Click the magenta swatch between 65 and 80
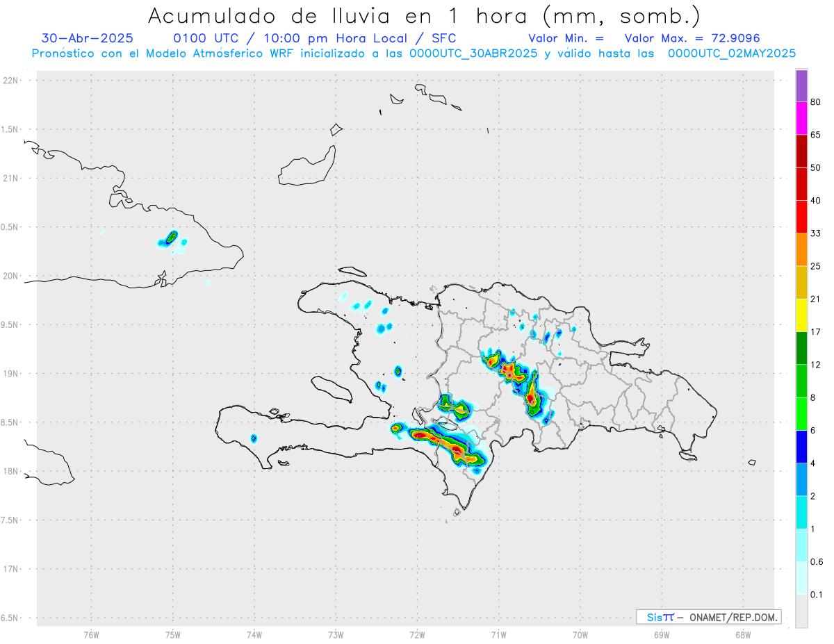Viewport: 834px width, 644px height. (801, 118)
